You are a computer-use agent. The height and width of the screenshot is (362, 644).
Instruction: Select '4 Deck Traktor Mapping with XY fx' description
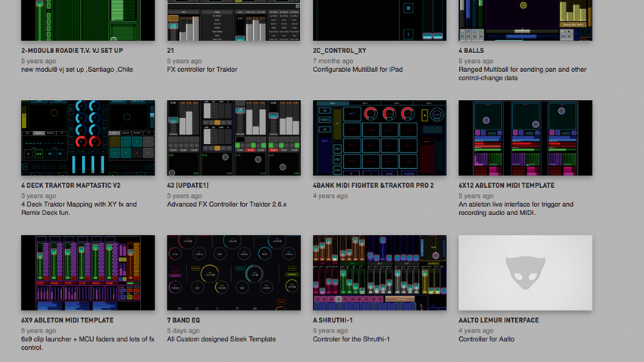coord(79,208)
